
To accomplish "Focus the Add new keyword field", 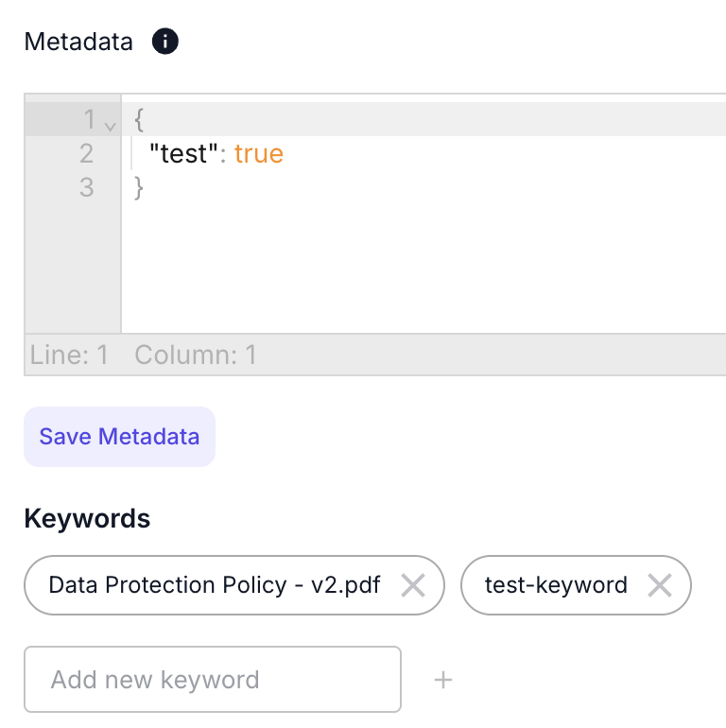I will click(x=213, y=679).
